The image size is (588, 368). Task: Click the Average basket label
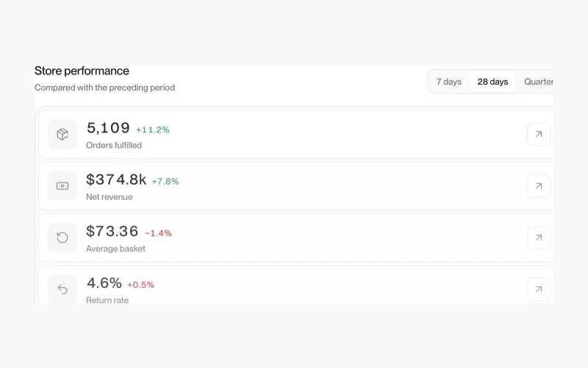tap(115, 249)
